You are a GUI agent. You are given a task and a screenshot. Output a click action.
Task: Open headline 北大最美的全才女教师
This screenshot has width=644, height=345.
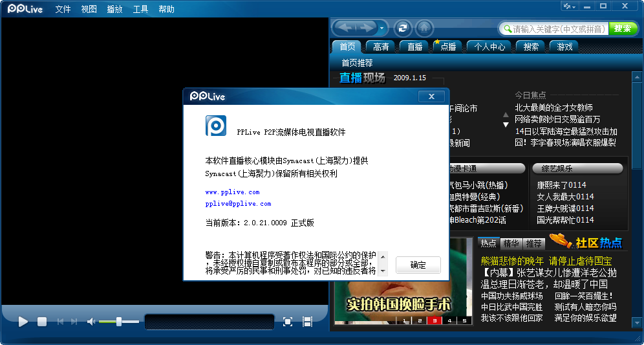click(x=553, y=107)
